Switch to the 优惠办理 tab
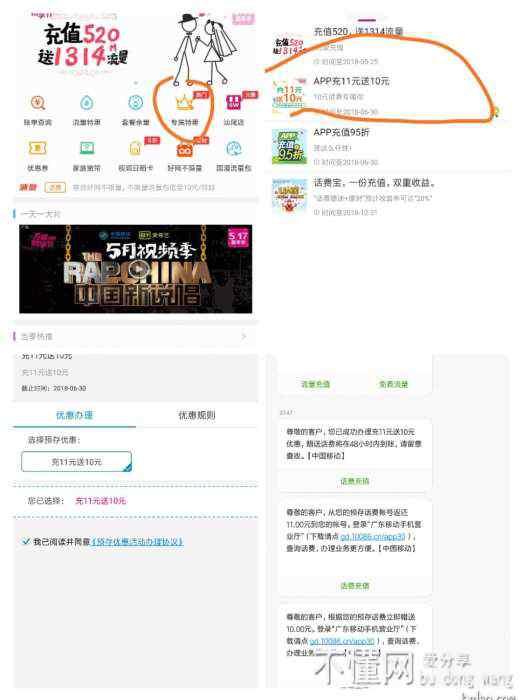The height and width of the screenshot is (700, 523). coord(75,415)
